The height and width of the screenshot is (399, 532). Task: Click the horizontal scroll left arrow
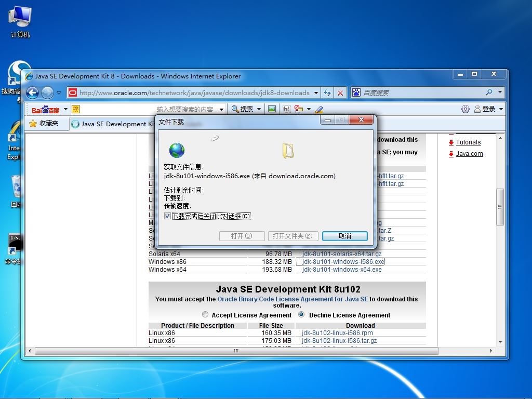30,351
